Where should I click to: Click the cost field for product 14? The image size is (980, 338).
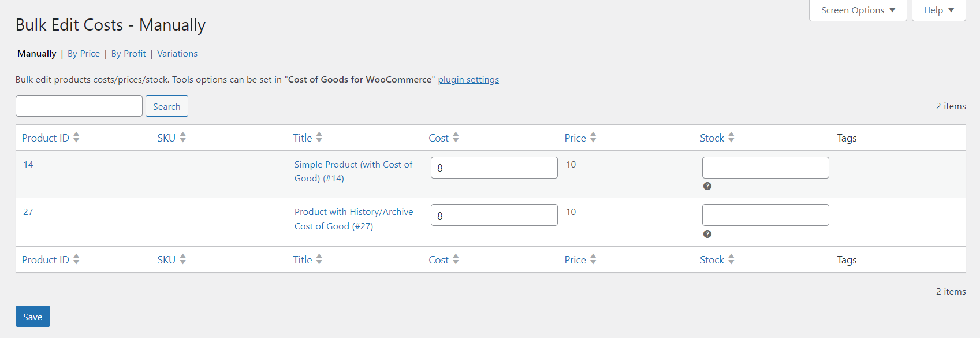[x=494, y=168]
